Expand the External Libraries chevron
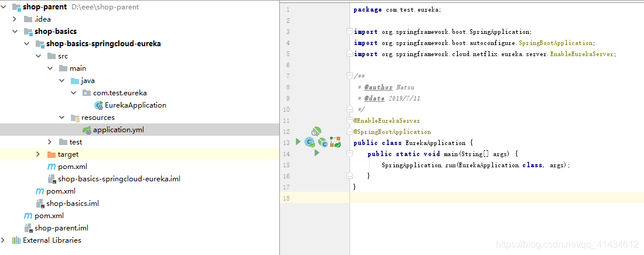Screen dimensions: 644x255 (x=4, y=240)
